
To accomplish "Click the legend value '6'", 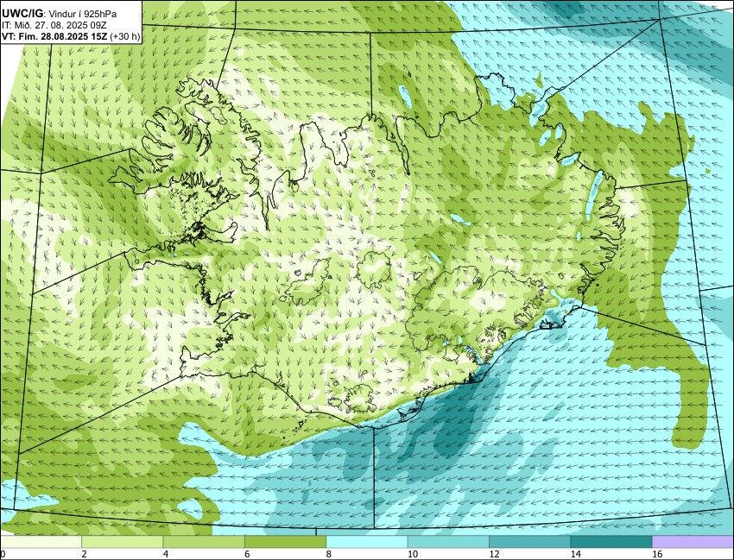I will (x=247, y=554).
